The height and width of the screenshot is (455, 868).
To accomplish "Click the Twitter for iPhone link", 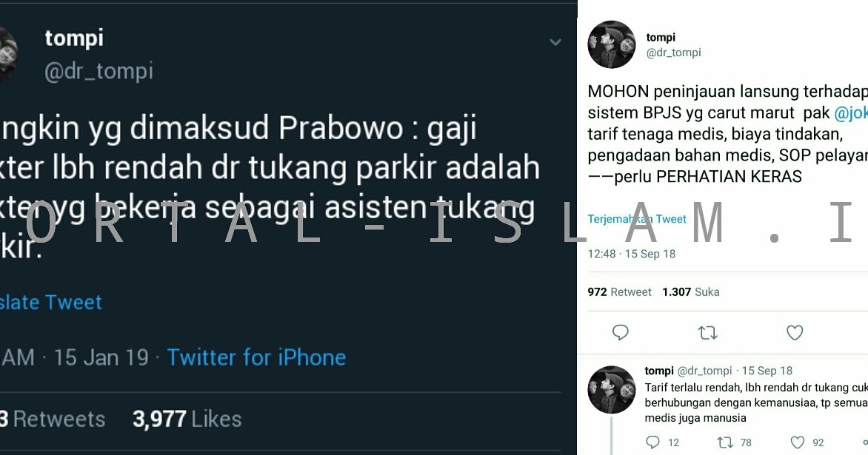I will tap(256, 357).
